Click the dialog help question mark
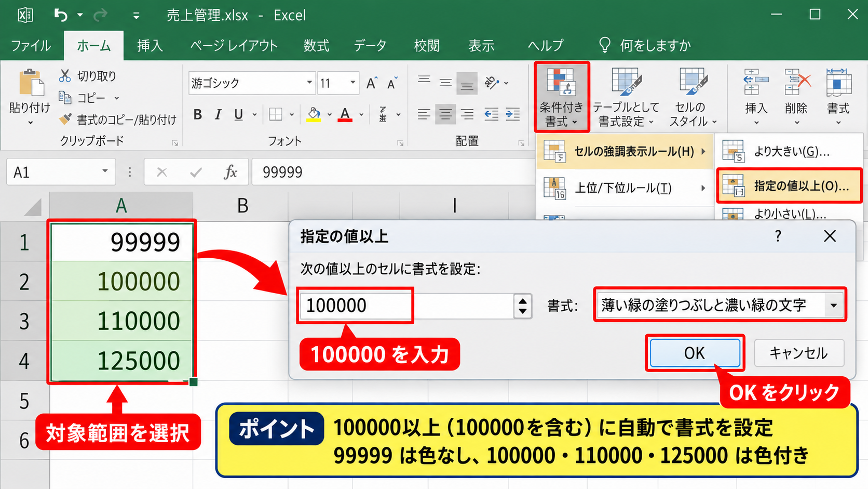 click(x=778, y=236)
